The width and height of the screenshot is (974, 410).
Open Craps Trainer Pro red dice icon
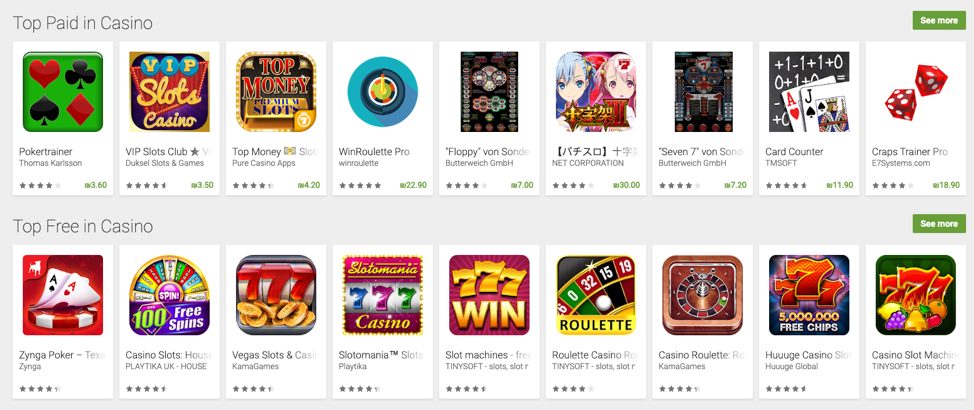(916, 92)
